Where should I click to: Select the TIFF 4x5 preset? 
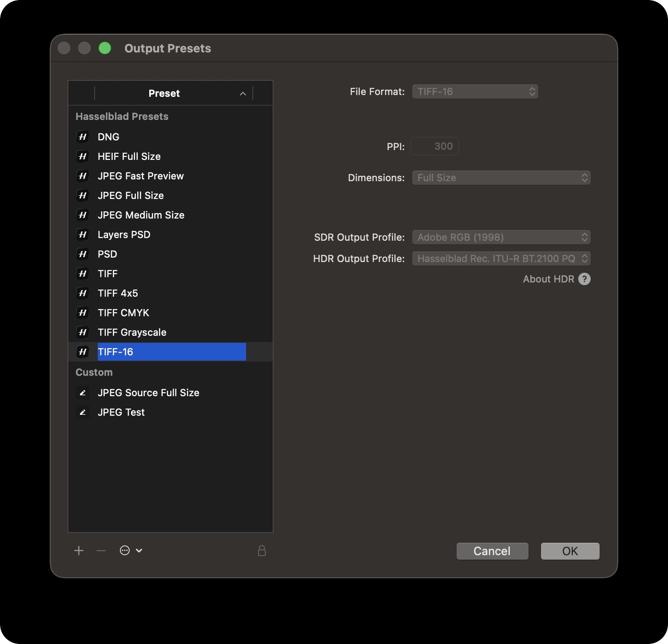(x=171, y=293)
